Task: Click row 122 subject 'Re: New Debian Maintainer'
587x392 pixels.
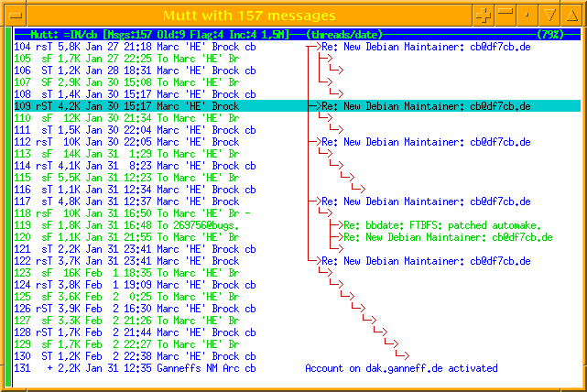Action: (x=426, y=261)
